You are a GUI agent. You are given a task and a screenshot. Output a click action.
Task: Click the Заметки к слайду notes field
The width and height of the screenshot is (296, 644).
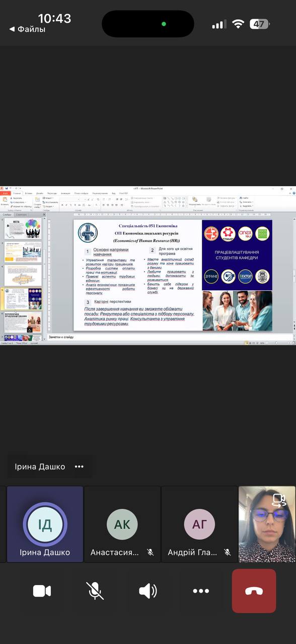click(x=170, y=337)
